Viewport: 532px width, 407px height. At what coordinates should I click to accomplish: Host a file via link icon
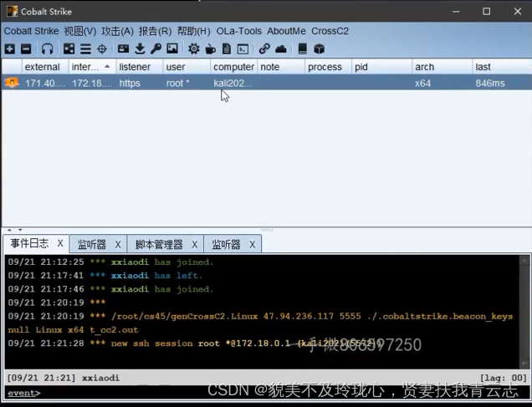[264, 49]
